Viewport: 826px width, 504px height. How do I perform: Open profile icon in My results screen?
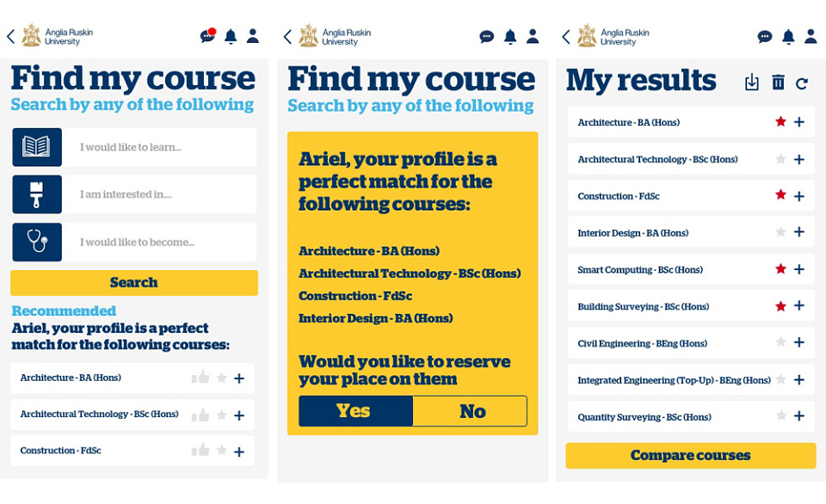point(811,36)
